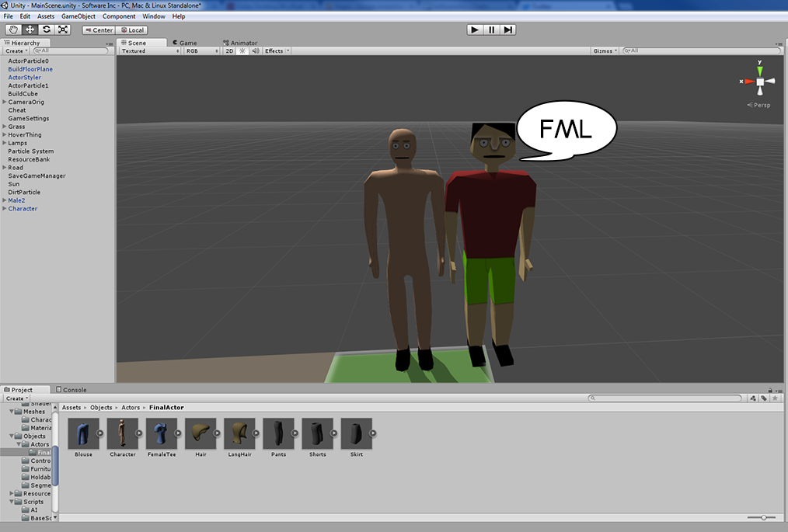
Task: Click the save search star icon
Action: (x=775, y=398)
